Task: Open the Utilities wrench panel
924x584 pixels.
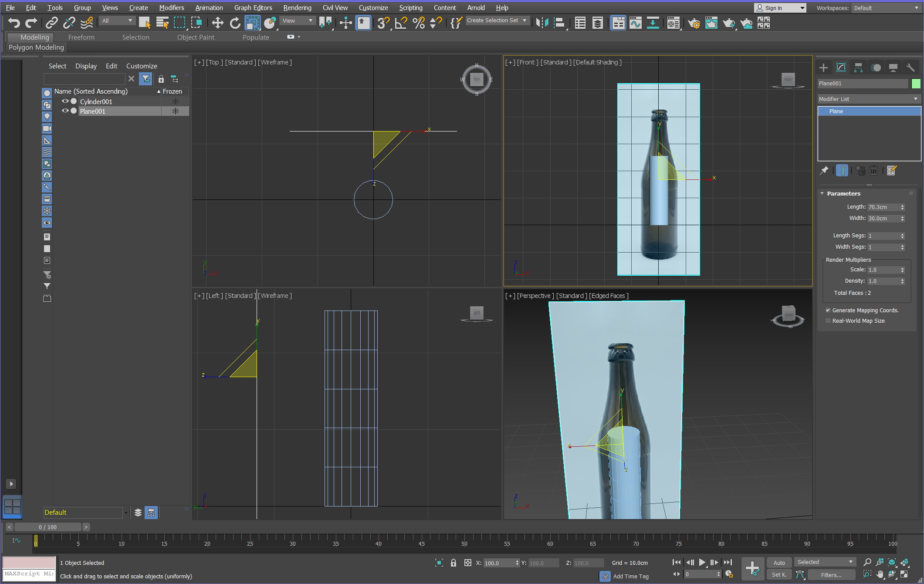Action: coord(910,68)
